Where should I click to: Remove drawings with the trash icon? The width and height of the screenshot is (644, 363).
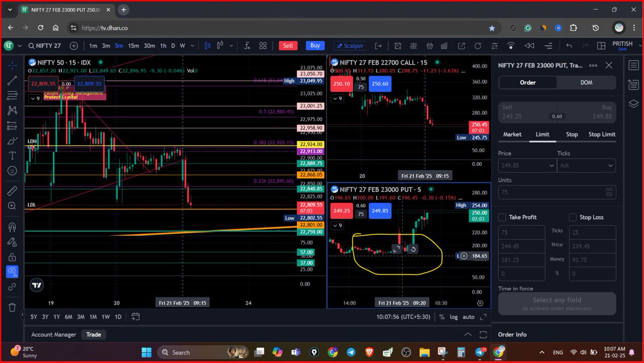click(x=12, y=307)
